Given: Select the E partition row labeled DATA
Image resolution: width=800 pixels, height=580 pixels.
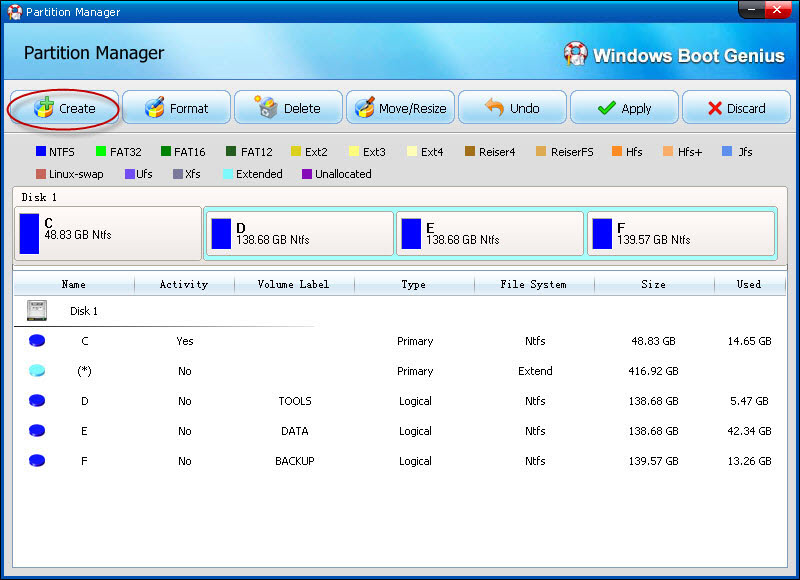Looking at the screenshot, I should 400,431.
